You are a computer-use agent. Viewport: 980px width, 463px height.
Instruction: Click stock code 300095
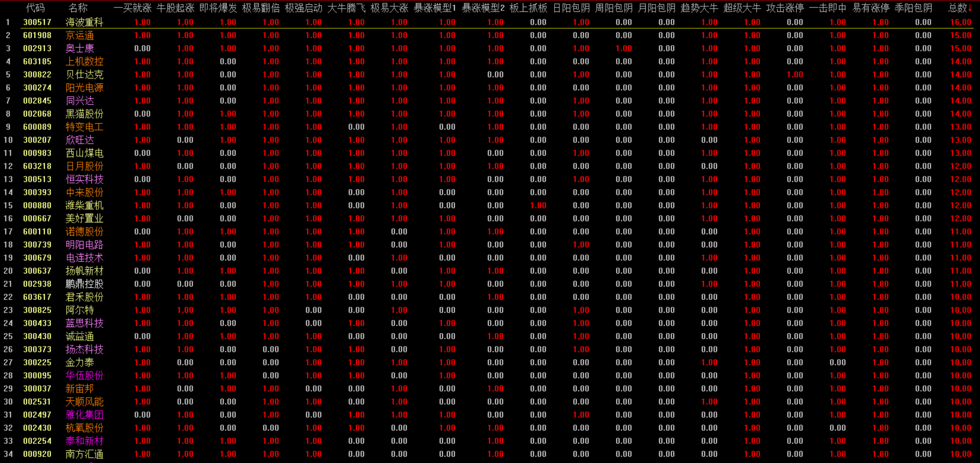point(37,375)
